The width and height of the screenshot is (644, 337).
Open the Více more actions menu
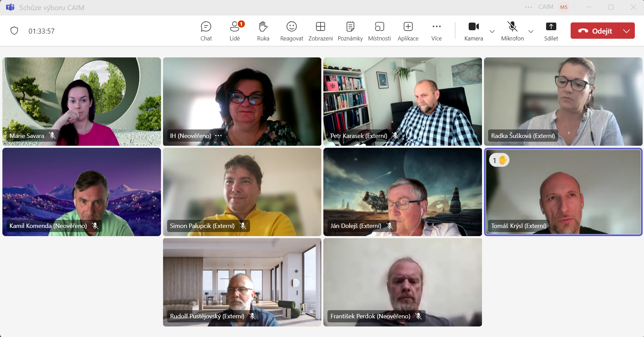coord(436,31)
